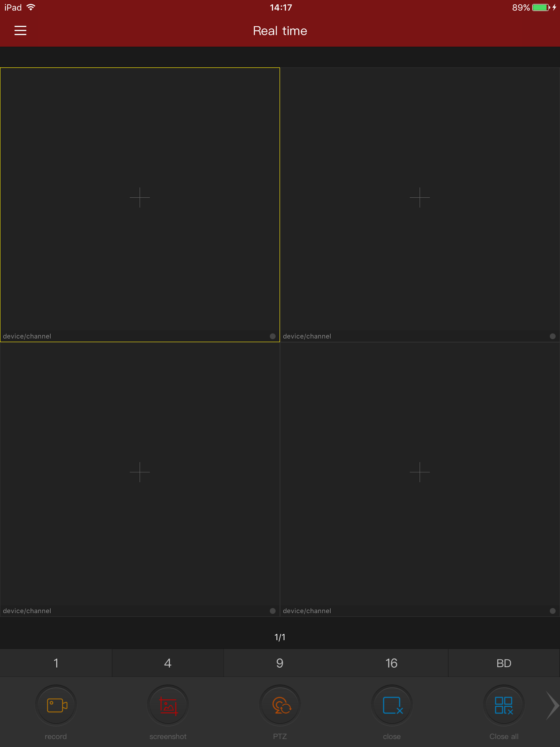The width and height of the screenshot is (560, 747).
Task: Tap the bottom-right pane status dot
Action: pos(553,611)
